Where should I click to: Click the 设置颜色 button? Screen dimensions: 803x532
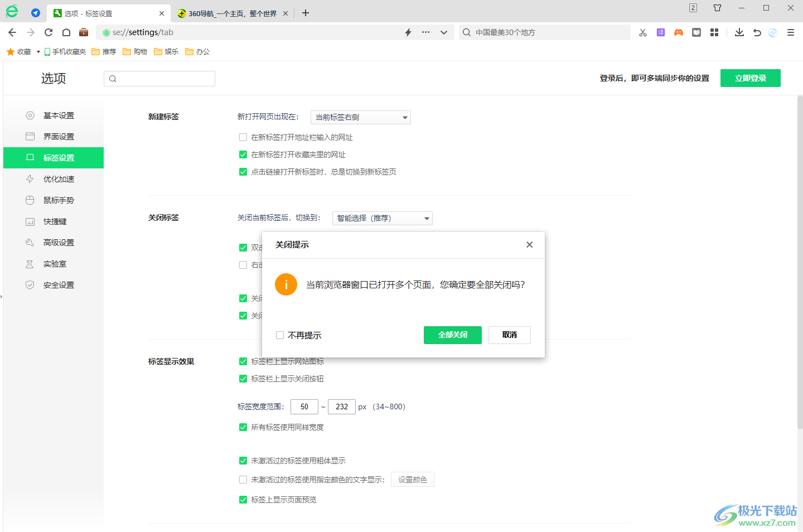click(413, 480)
